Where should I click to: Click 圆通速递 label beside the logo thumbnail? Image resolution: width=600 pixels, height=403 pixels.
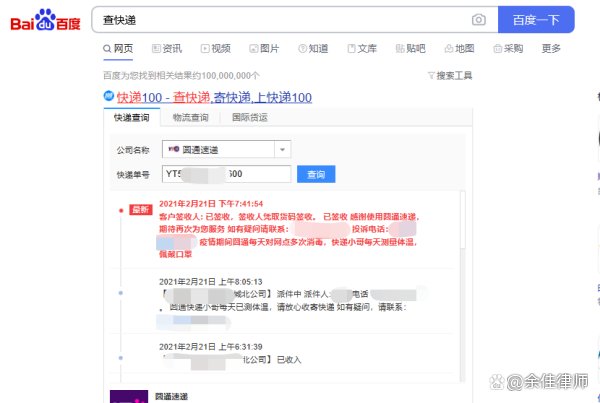171,396
